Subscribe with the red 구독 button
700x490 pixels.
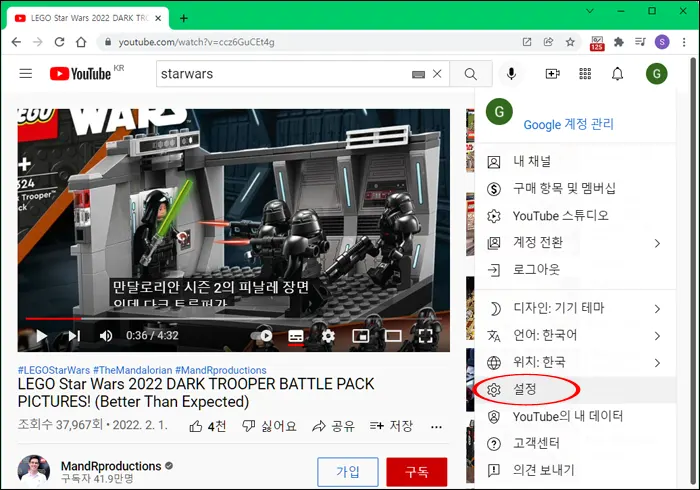[x=417, y=472]
